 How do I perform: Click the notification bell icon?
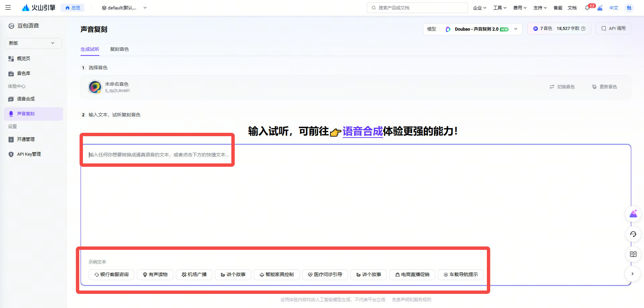point(587,8)
